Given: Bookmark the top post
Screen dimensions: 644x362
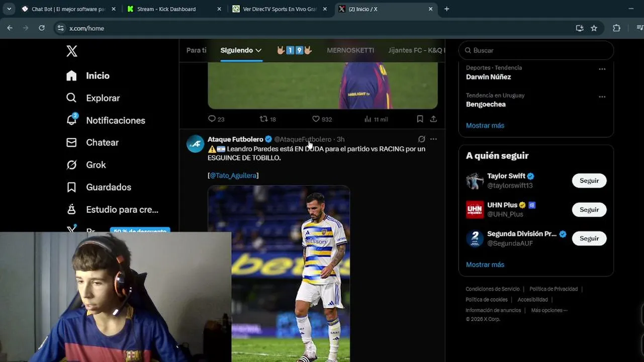Looking at the screenshot, I should coord(420,119).
